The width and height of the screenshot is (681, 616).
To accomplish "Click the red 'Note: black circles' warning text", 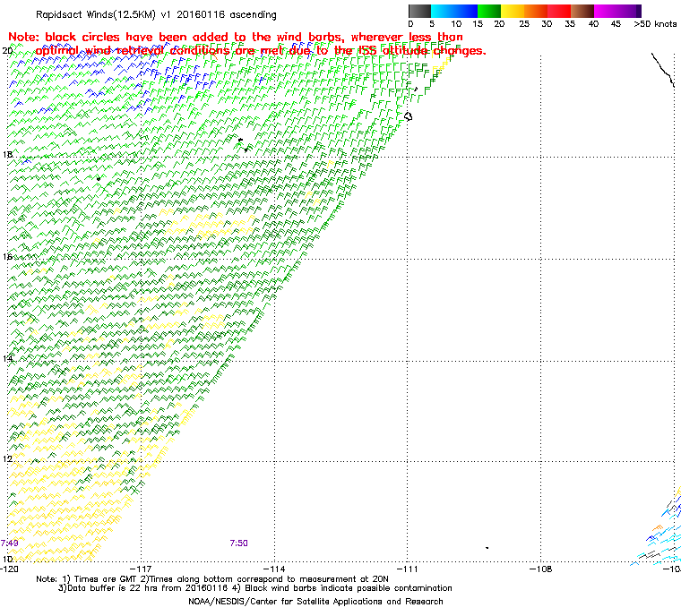I will tap(246, 44).
